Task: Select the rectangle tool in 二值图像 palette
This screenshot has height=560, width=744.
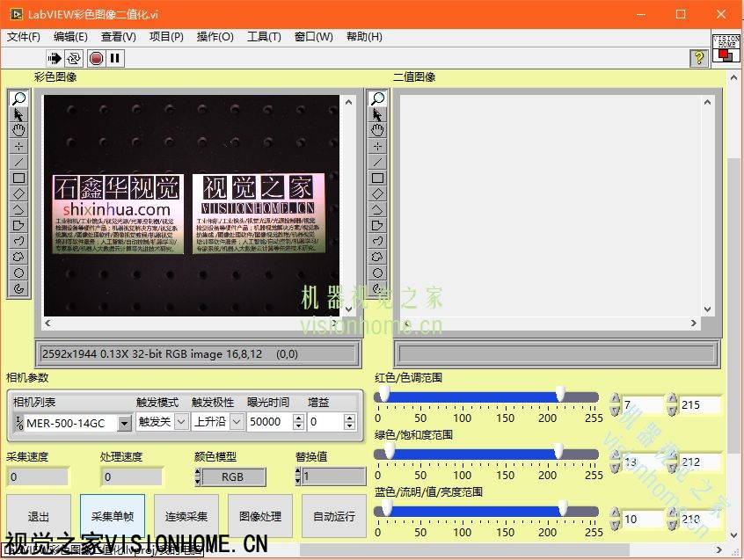Action: pyautogui.click(x=377, y=178)
